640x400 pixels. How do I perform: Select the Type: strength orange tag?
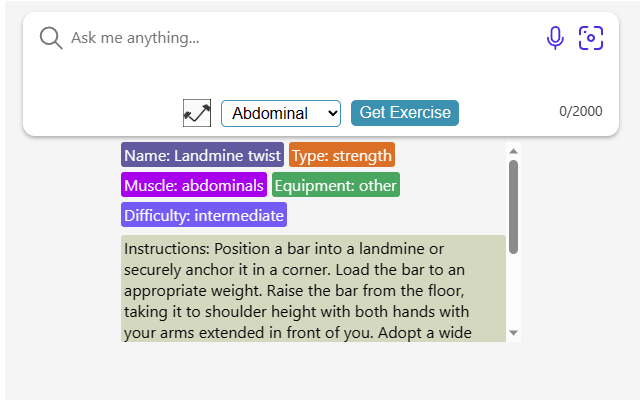coord(342,155)
